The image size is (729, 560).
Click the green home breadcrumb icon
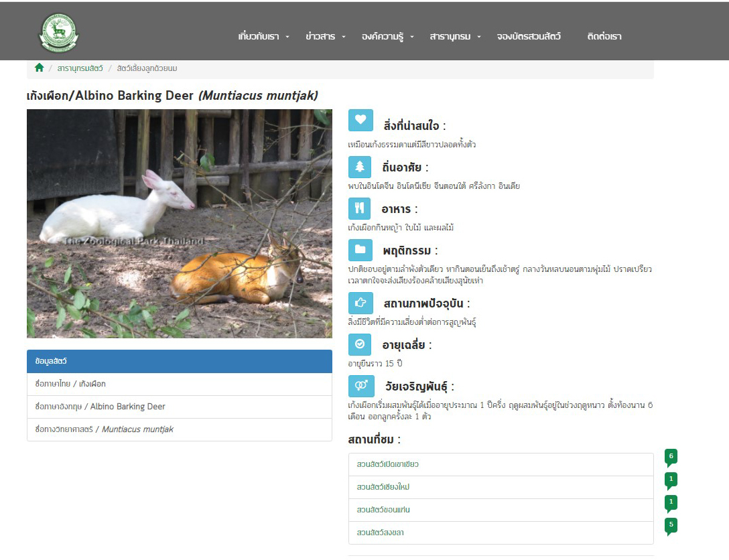point(39,68)
